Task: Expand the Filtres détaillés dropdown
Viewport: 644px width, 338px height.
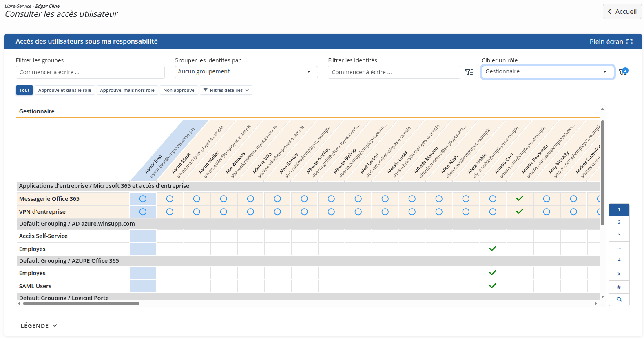Action: [226, 90]
